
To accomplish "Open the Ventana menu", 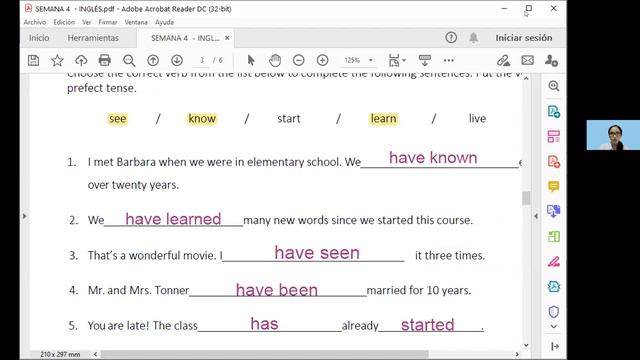I will pos(136,22).
